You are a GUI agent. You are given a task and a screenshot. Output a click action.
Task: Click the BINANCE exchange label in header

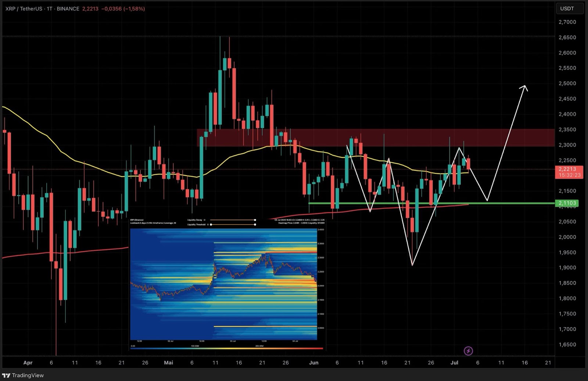[68, 8]
